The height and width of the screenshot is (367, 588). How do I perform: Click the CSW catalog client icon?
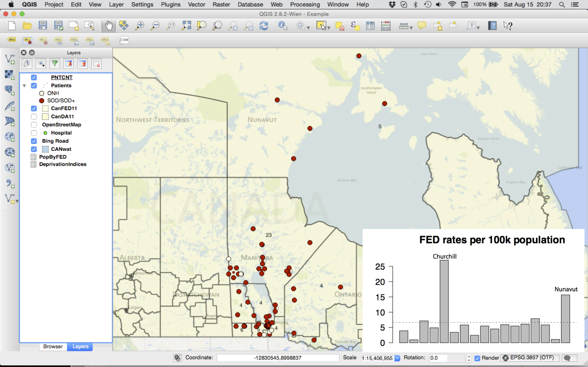tap(124, 40)
